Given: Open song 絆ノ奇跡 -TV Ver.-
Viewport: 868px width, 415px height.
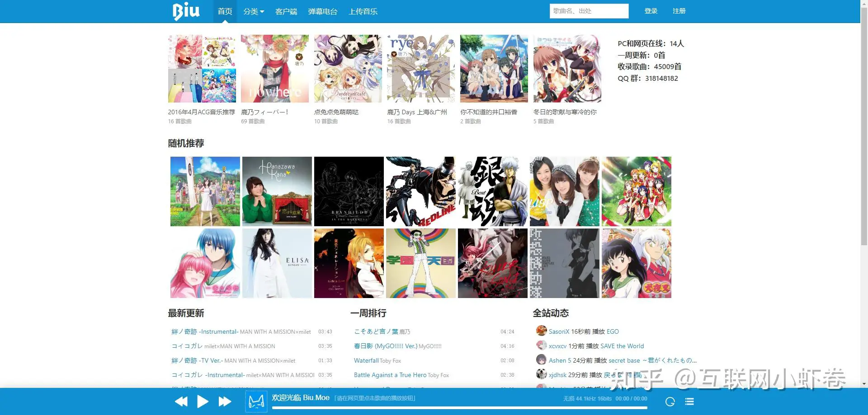Looking at the screenshot, I should click(x=197, y=360).
